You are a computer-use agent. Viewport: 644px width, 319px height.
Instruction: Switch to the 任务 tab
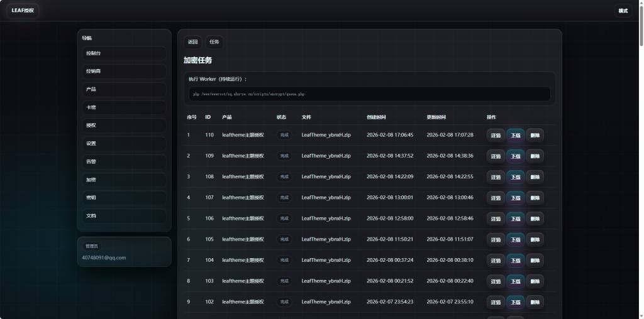pyautogui.click(x=214, y=42)
